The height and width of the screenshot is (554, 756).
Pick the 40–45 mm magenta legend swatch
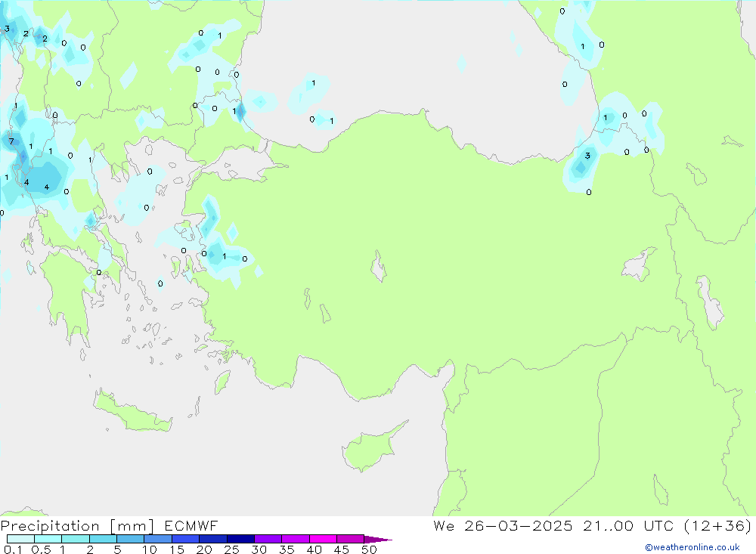323,539
